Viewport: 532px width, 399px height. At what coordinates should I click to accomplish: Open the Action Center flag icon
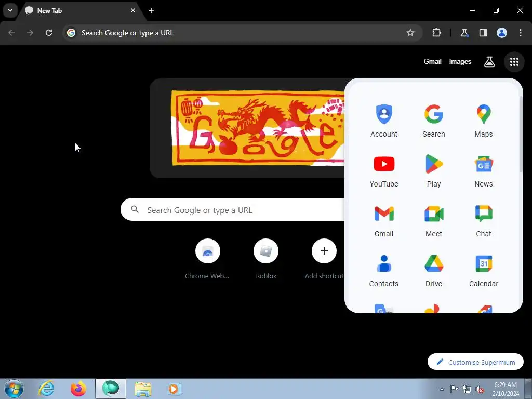tap(454, 389)
